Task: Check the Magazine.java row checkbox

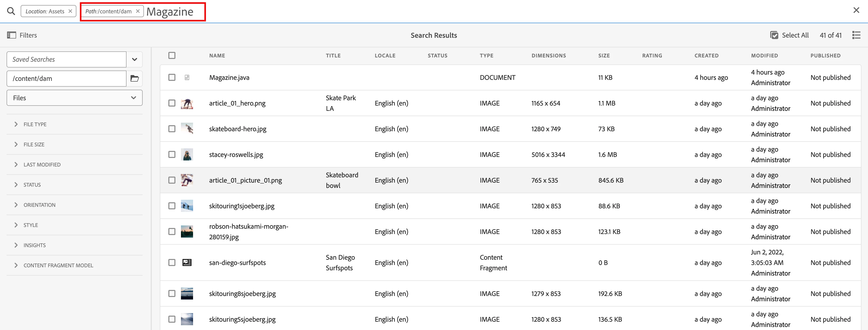Action: coord(172,77)
